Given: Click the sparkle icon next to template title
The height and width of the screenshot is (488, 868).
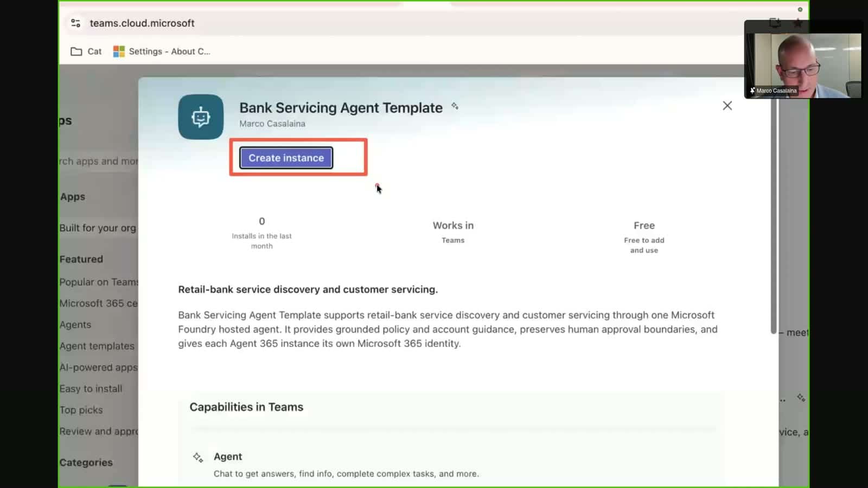Looking at the screenshot, I should coord(455,106).
